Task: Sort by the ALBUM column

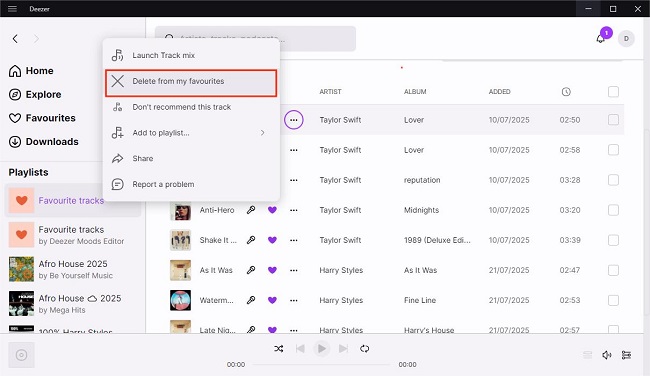Action: click(x=415, y=92)
